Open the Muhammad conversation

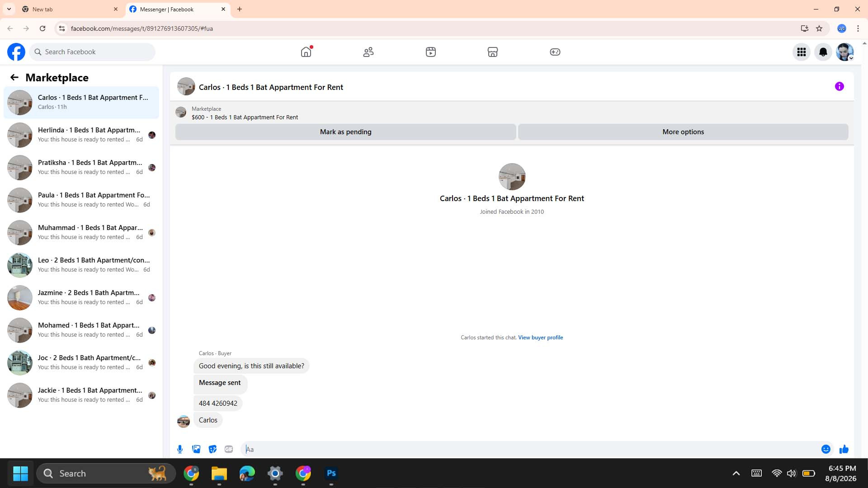81,233
